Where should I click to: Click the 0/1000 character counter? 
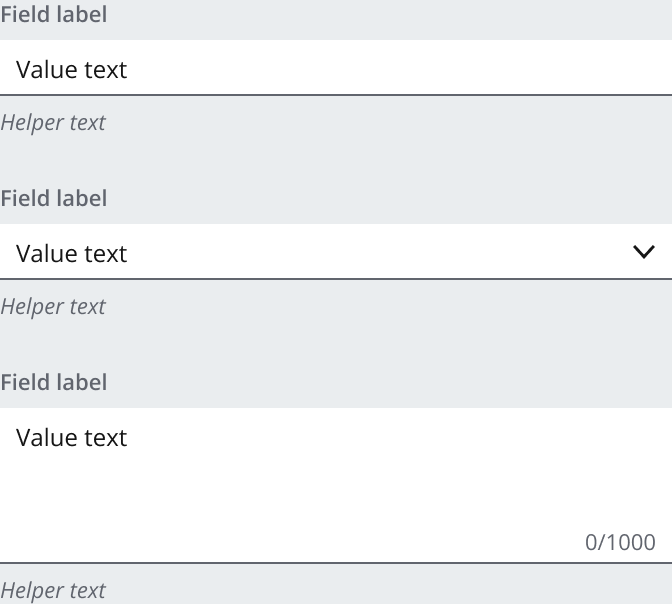pos(620,542)
